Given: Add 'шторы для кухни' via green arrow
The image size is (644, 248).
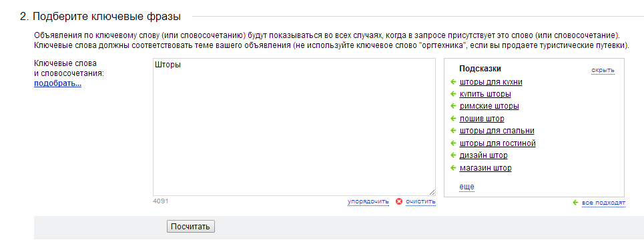Looking at the screenshot, I should pos(453,82).
